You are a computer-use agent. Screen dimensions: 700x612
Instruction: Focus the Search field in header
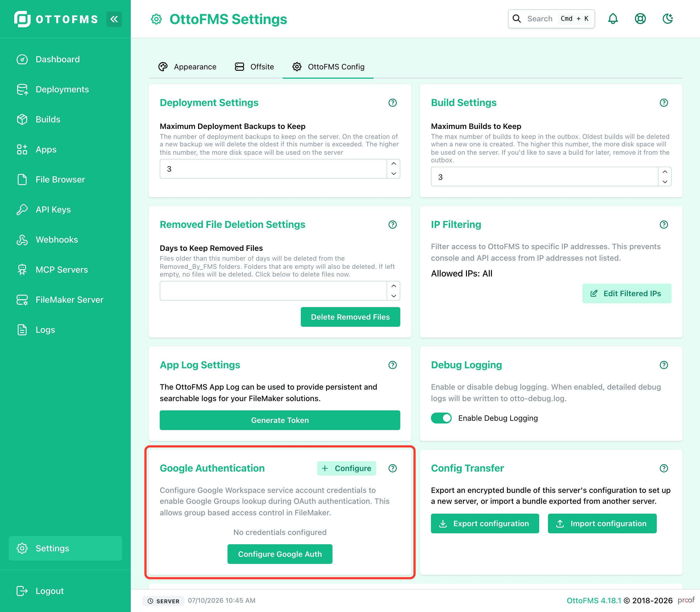[x=551, y=19]
